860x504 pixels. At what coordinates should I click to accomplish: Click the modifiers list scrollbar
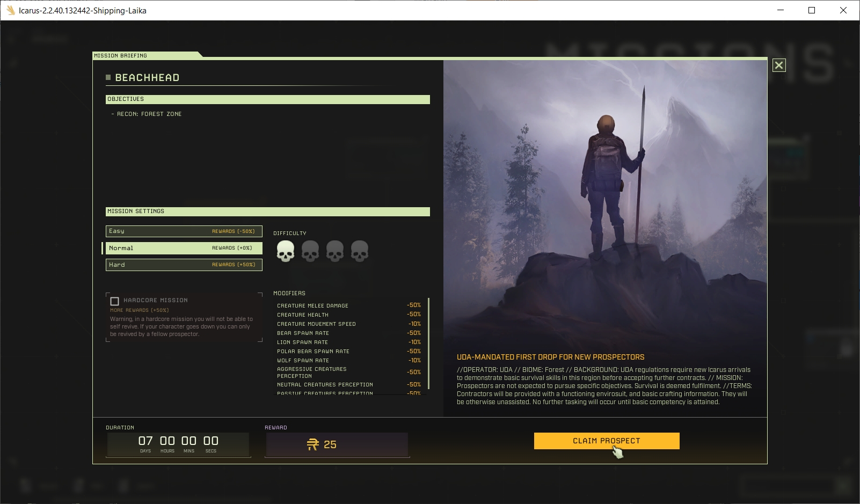(x=428, y=344)
